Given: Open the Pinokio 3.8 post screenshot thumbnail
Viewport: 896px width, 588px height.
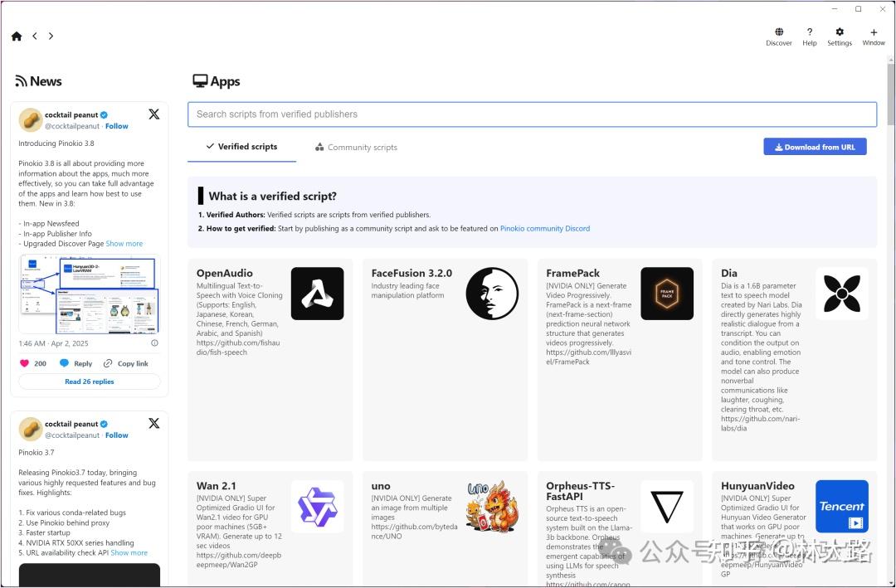Looking at the screenshot, I should click(90, 294).
